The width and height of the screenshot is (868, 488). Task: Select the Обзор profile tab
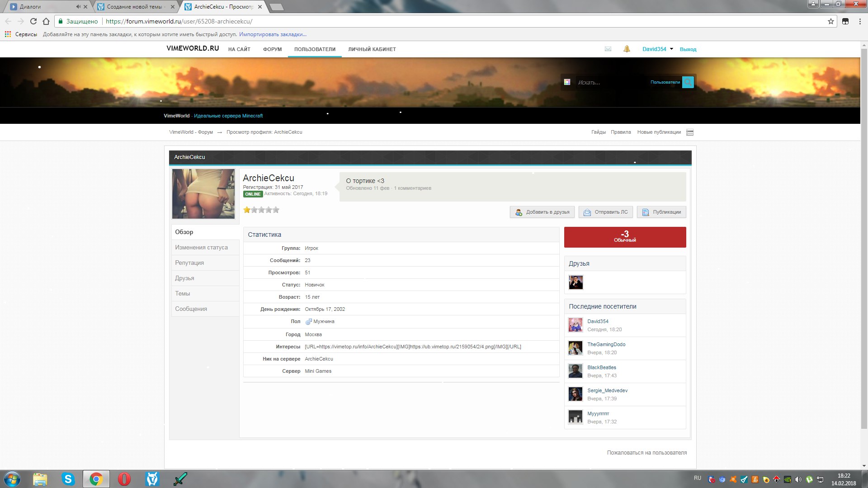click(205, 232)
